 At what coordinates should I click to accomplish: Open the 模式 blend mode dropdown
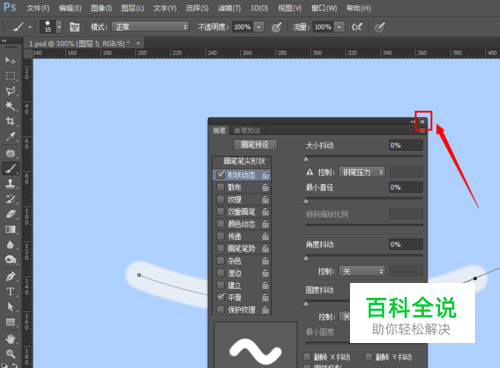click(150, 27)
